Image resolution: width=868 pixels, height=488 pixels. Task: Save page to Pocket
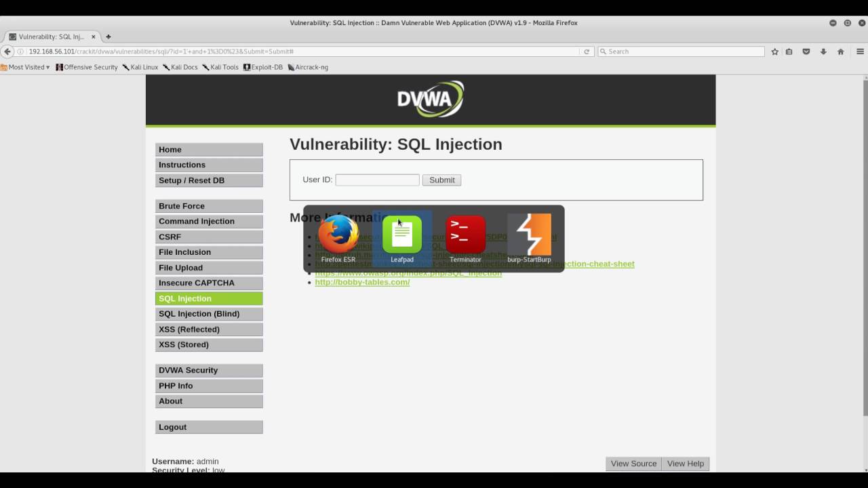click(x=806, y=52)
